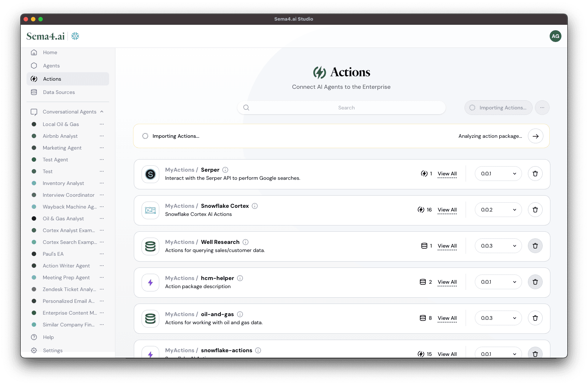
Task: Open Serper version 0.0.1 dropdown
Action: pos(498,174)
